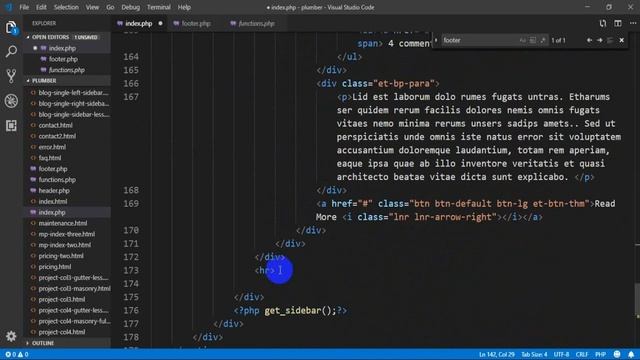Image resolution: width=640 pixels, height=360 pixels.
Task: Open the Extensions view in activity bar
Action: pyautogui.click(x=11, y=125)
